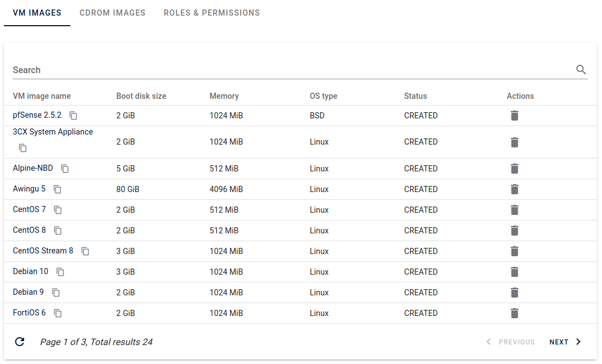Copy the FortiOS 6 image name
Image resolution: width=602 pixels, height=364 pixels.
58,313
